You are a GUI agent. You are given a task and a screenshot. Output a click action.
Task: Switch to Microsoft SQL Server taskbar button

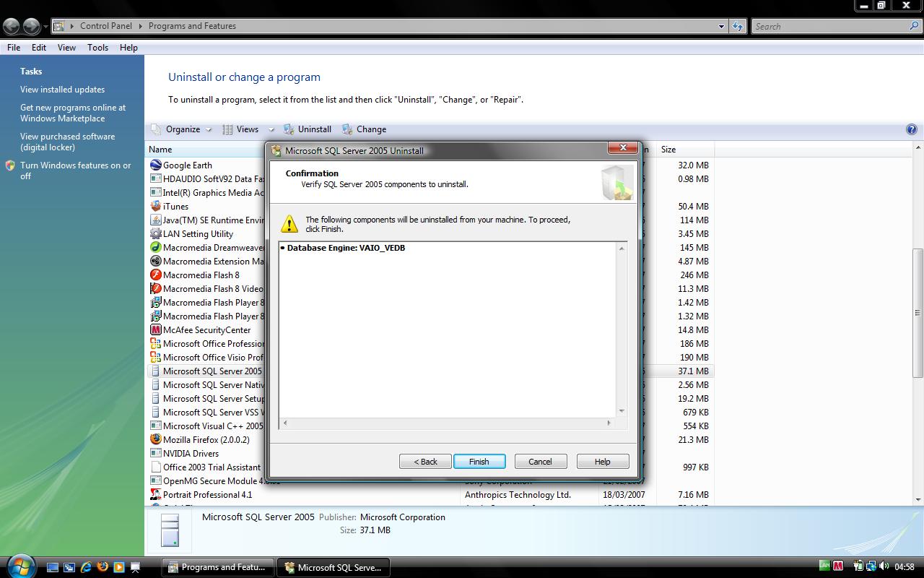(x=334, y=567)
